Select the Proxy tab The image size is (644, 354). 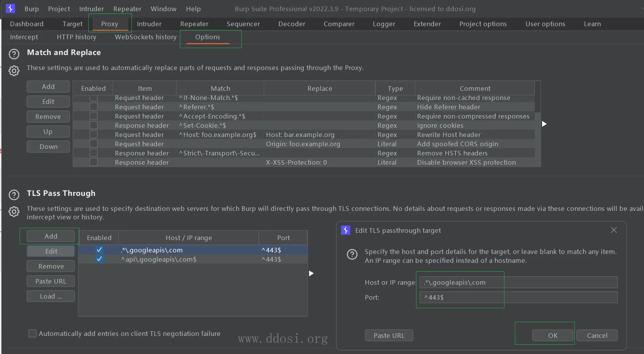click(110, 24)
